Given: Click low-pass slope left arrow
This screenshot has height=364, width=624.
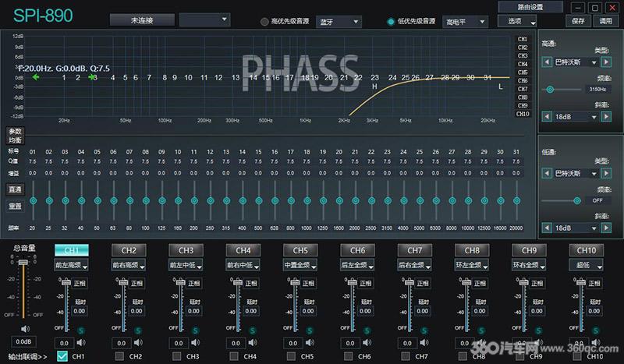Looking at the screenshot, I should pyautogui.click(x=547, y=228).
